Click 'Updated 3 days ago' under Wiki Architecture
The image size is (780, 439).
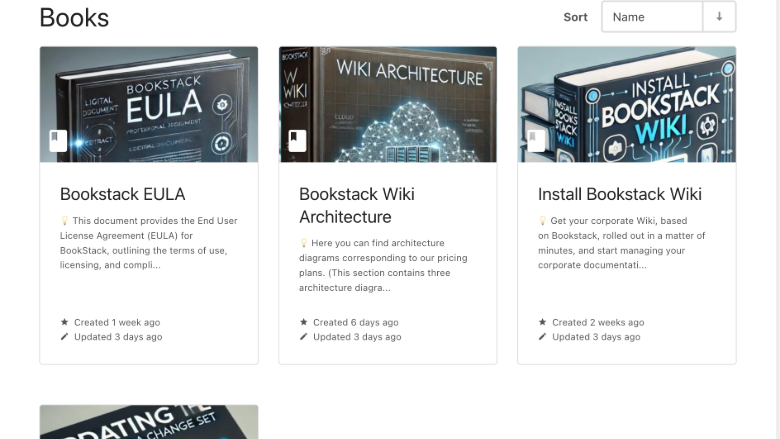coord(357,337)
